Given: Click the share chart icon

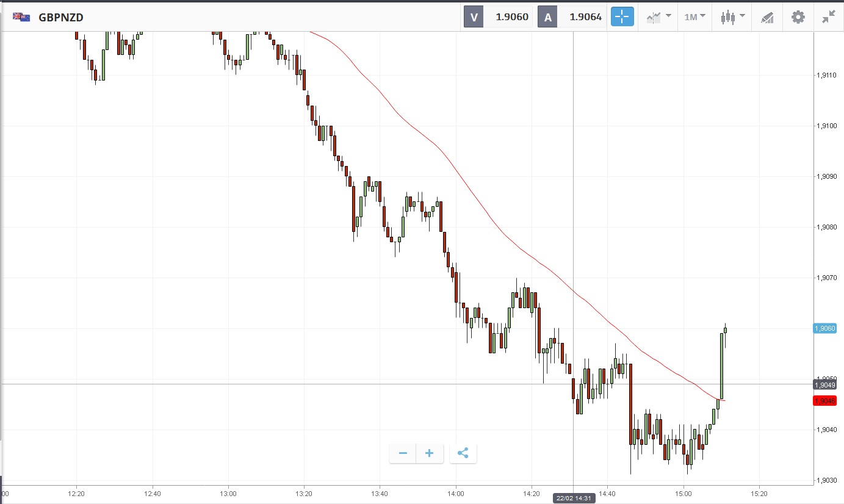Looking at the screenshot, I should coord(463,453).
